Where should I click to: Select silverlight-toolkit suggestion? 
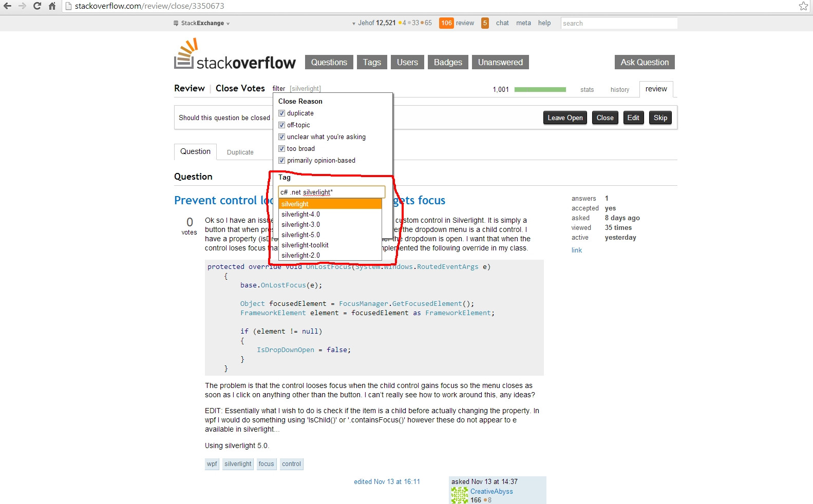pos(330,245)
